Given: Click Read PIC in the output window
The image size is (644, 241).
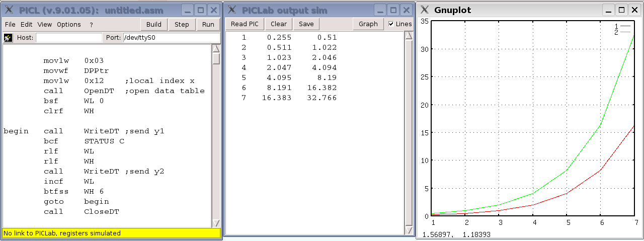Looking at the screenshot, I should (x=245, y=24).
